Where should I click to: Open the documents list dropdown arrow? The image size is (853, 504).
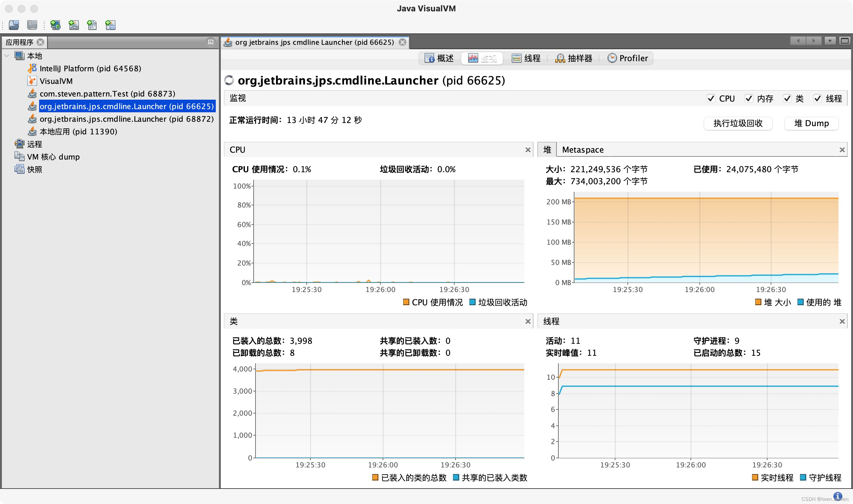pyautogui.click(x=830, y=41)
